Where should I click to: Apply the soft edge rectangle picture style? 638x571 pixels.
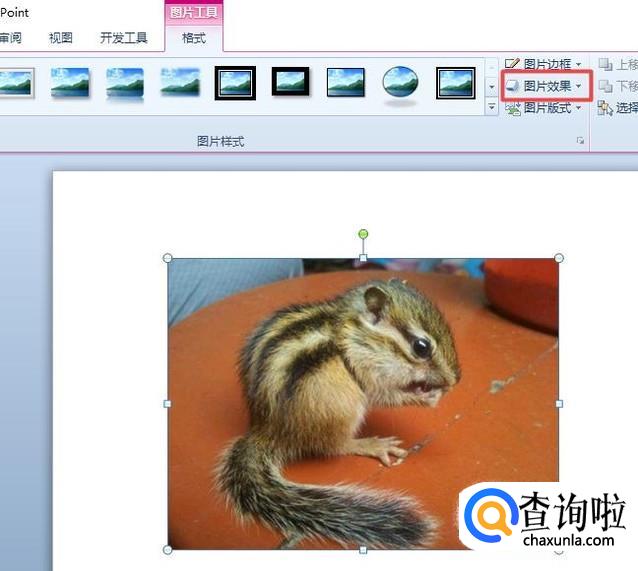(180, 83)
